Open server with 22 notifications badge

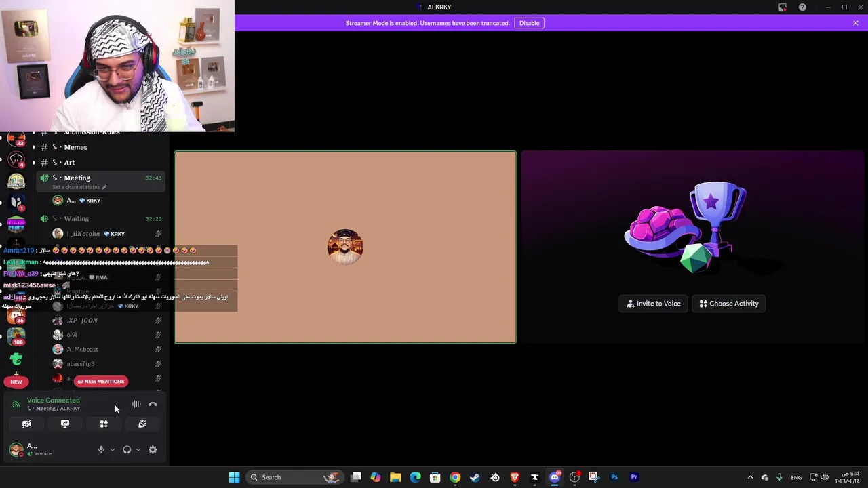click(x=16, y=139)
